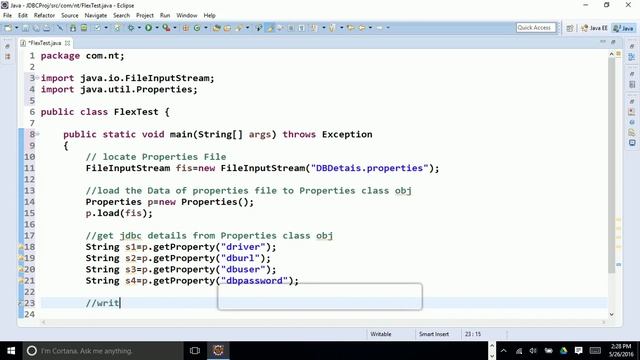Click the Forward navigation arrow icon

tap(380, 28)
